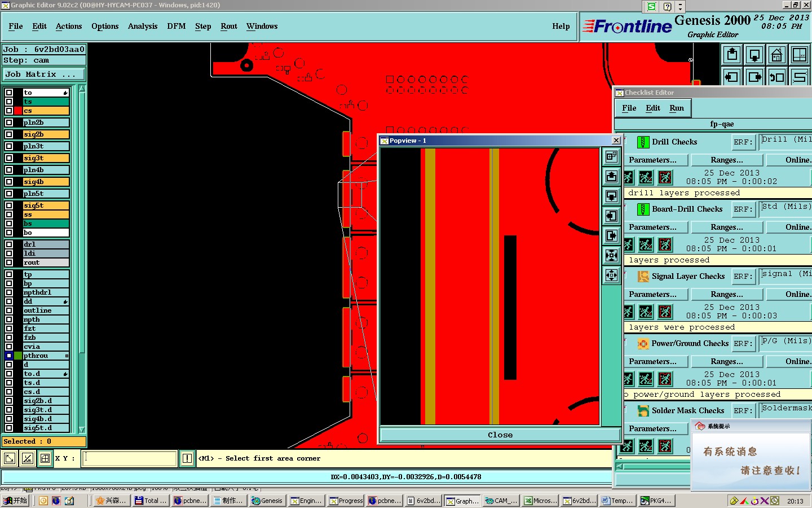The height and width of the screenshot is (508, 812).
Task: Click the previous view undo icon in main toolbar
Action: (777, 77)
